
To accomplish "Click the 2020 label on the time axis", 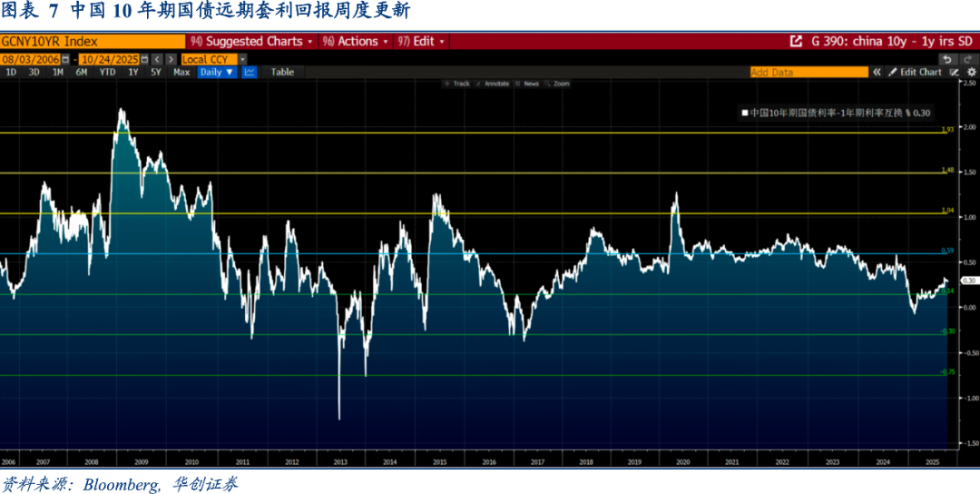I will point(682,461).
